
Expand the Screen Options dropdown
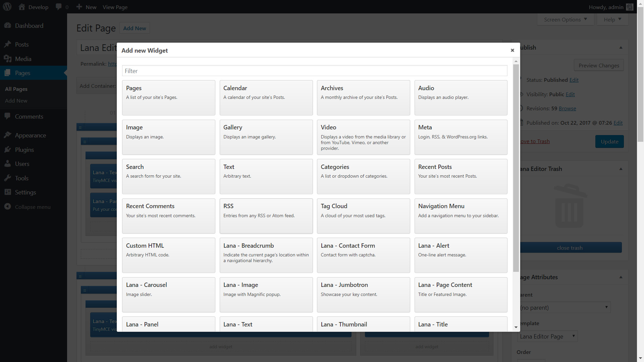coord(565,19)
